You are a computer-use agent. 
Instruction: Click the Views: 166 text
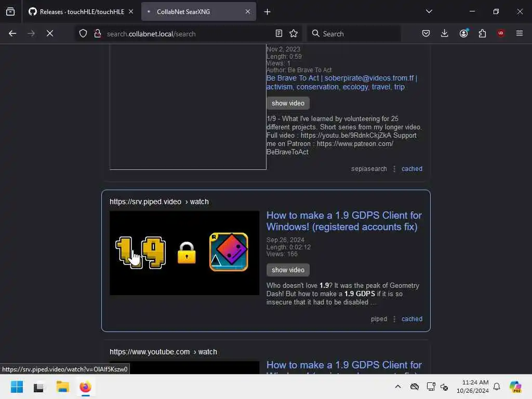[x=282, y=254]
